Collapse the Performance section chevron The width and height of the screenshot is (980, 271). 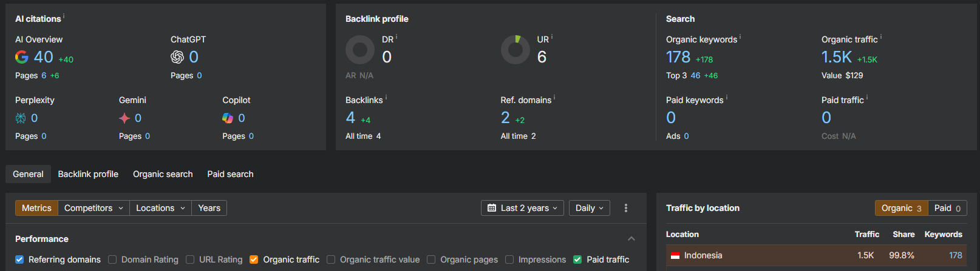[x=631, y=239]
